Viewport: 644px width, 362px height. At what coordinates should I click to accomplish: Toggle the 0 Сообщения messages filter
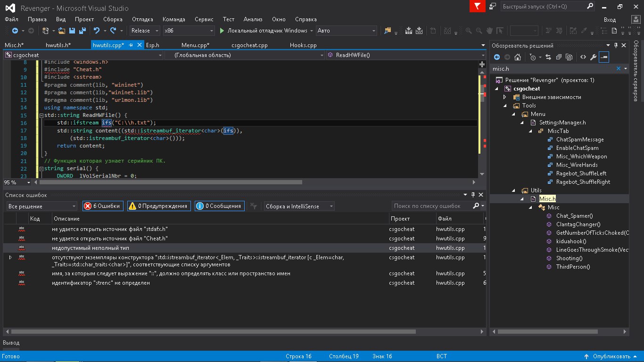(220, 206)
